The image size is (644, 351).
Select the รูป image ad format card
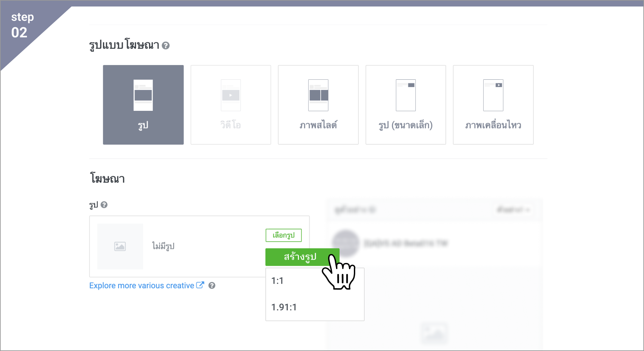pos(143,105)
